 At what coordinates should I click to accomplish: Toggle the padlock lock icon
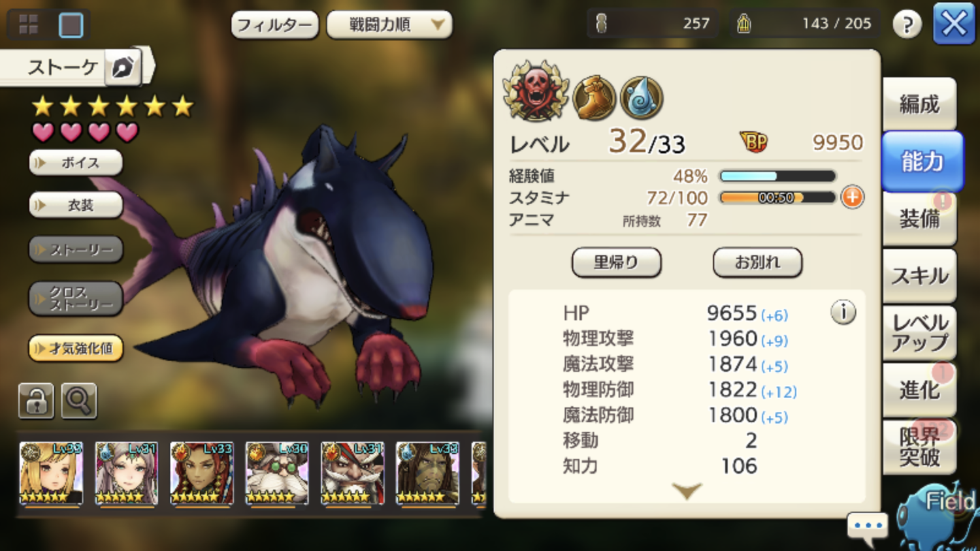(36, 400)
